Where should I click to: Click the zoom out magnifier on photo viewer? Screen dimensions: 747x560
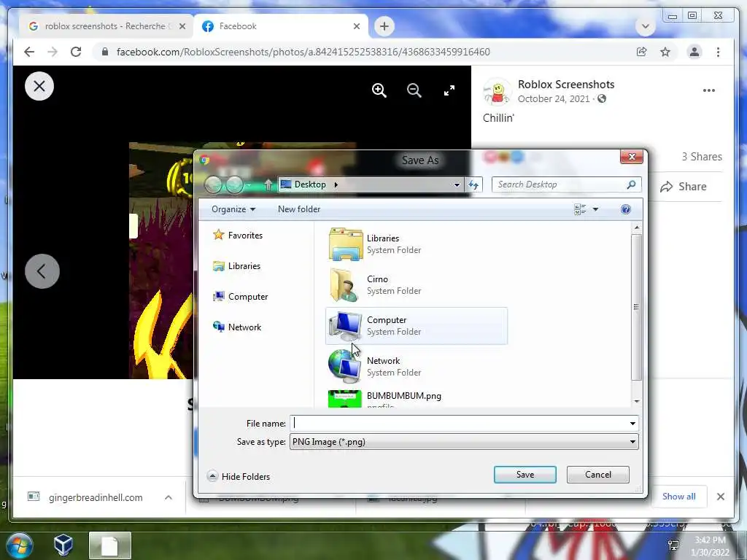pos(414,90)
